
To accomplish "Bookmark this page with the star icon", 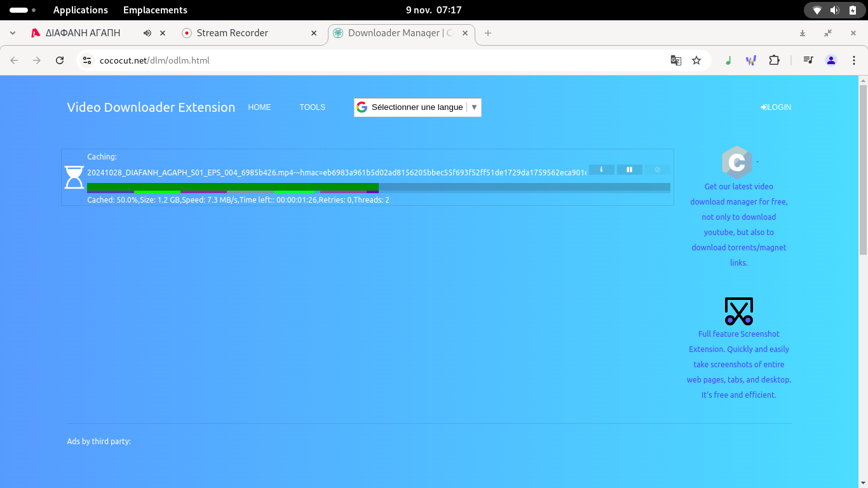I will click(696, 60).
